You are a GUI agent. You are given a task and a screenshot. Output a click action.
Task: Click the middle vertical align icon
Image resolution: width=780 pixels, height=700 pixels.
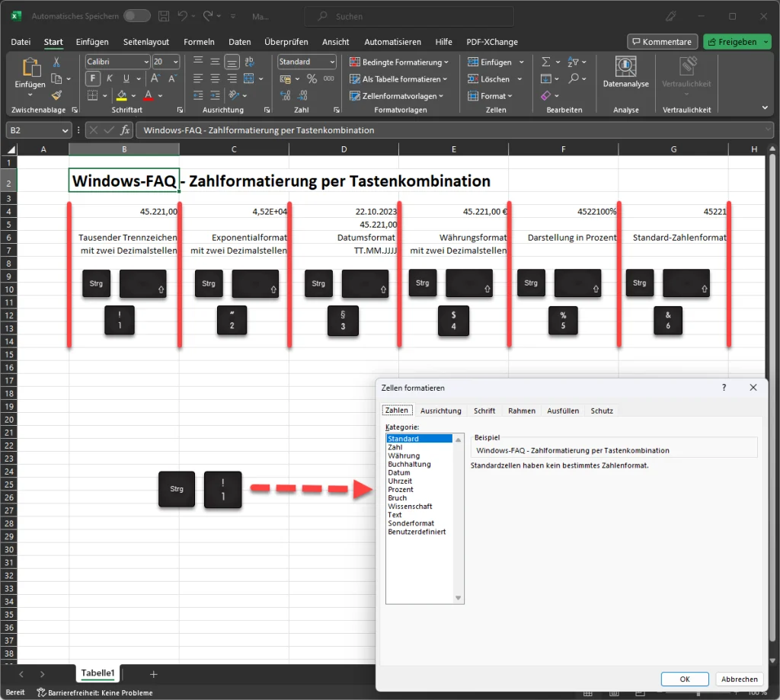point(215,61)
